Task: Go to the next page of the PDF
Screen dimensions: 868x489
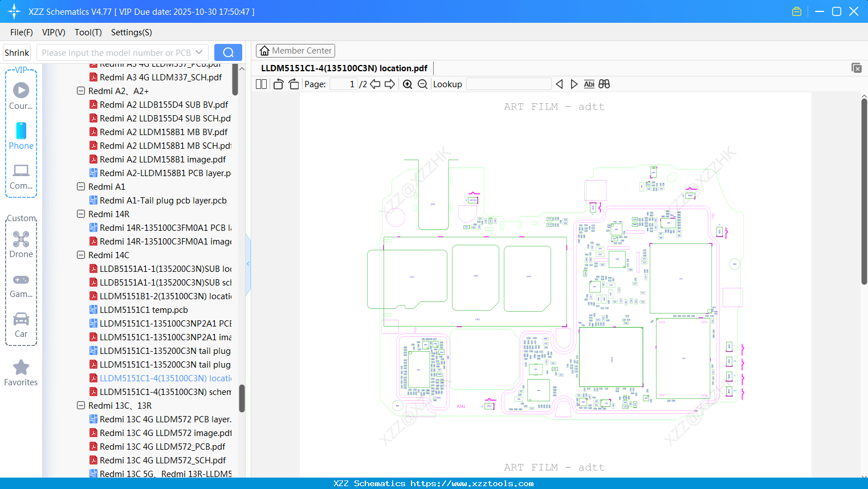Action: pos(390,84)
